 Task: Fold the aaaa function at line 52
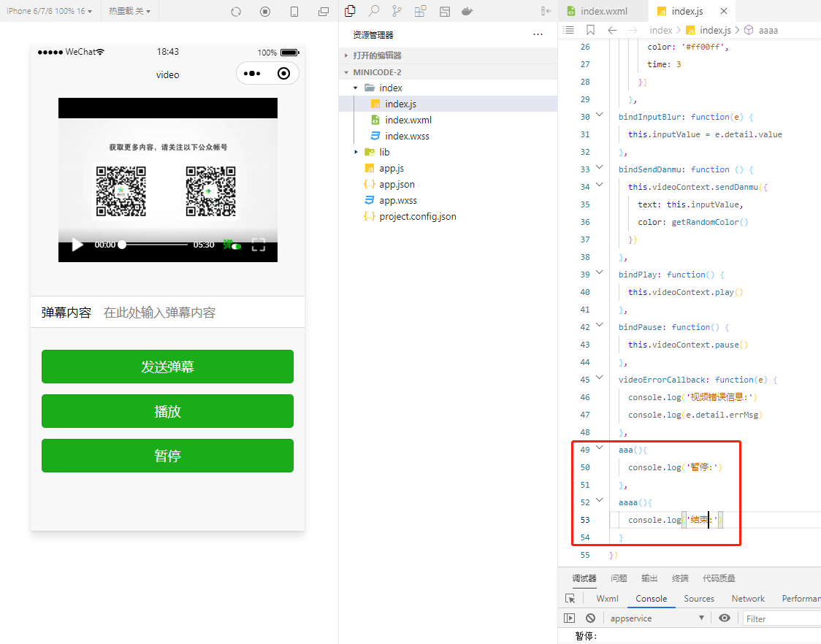point(600,501)
